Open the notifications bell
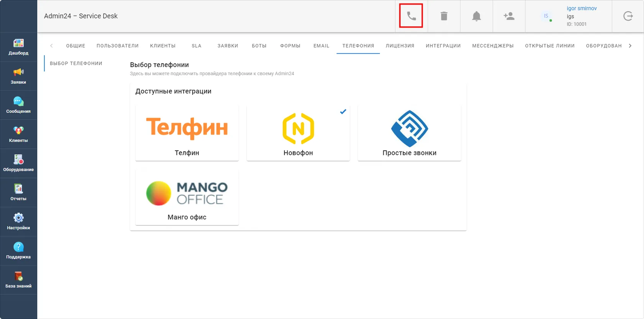The image size is (644, 319). tap(476, 16)
